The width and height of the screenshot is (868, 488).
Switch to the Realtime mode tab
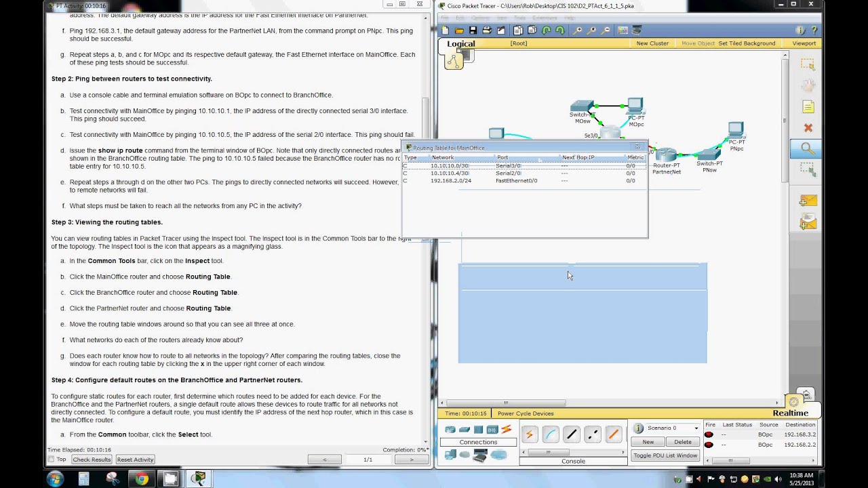click(x=790, y=413)
